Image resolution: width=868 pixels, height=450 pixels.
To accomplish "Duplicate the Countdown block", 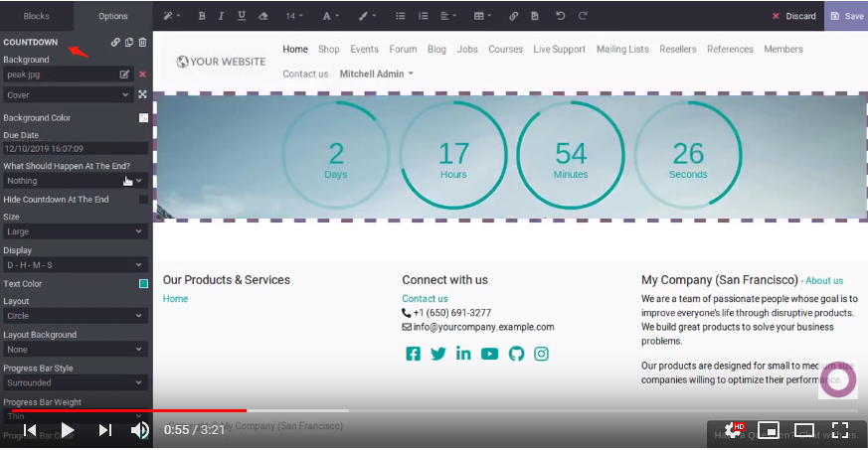I will pos(129,43).
